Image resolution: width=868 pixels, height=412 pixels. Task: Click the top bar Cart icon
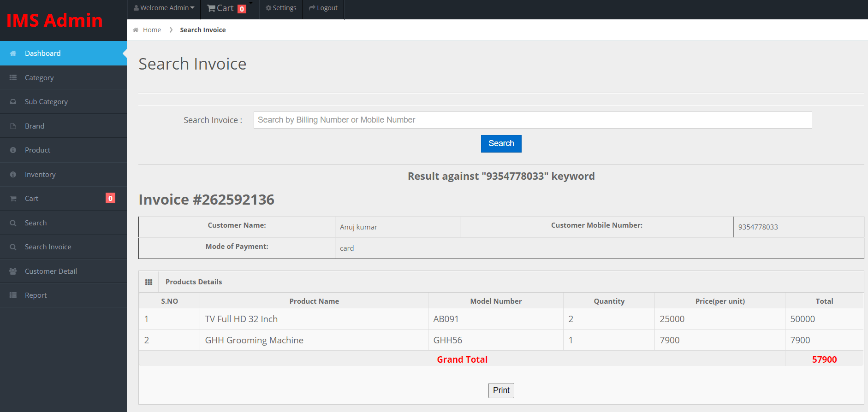[x=211, y=8]
